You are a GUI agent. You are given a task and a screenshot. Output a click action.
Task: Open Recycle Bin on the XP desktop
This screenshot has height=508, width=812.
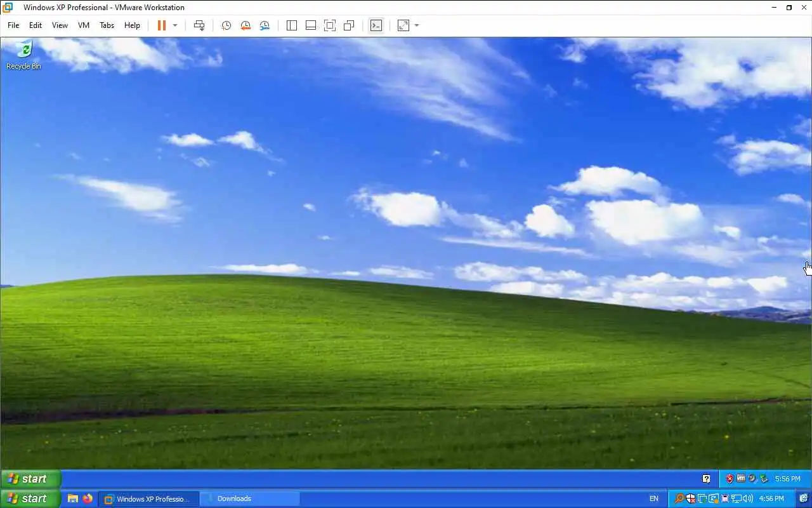23,55
